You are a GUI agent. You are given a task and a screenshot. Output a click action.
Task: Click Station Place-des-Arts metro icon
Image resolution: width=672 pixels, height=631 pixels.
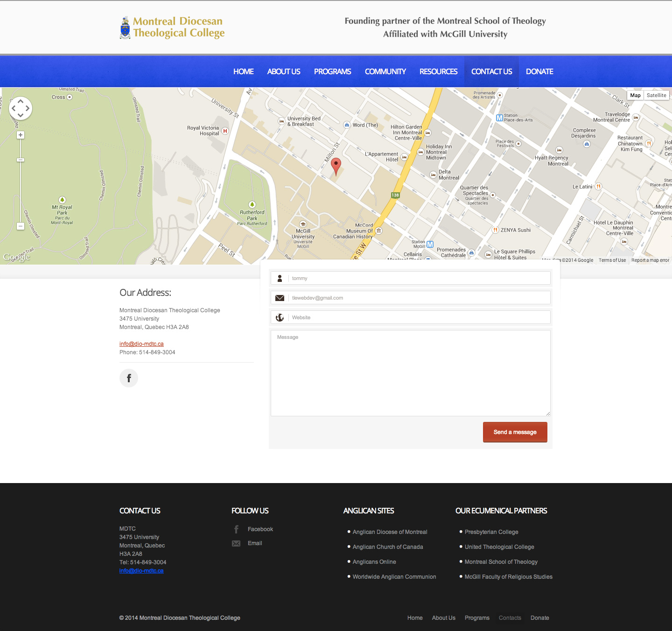[499, 118]
